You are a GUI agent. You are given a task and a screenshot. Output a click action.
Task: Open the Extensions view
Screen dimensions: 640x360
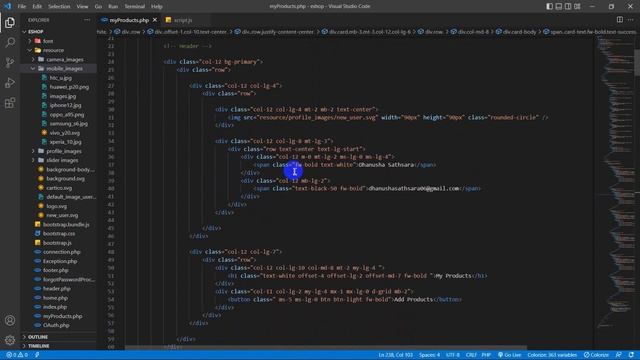pos(10,102)
